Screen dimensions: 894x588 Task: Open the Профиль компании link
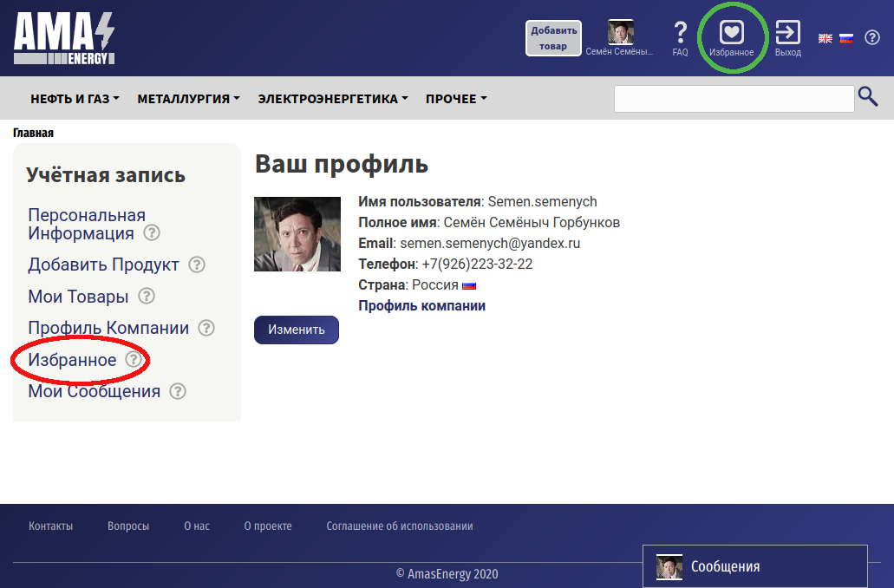coord(421,305)
